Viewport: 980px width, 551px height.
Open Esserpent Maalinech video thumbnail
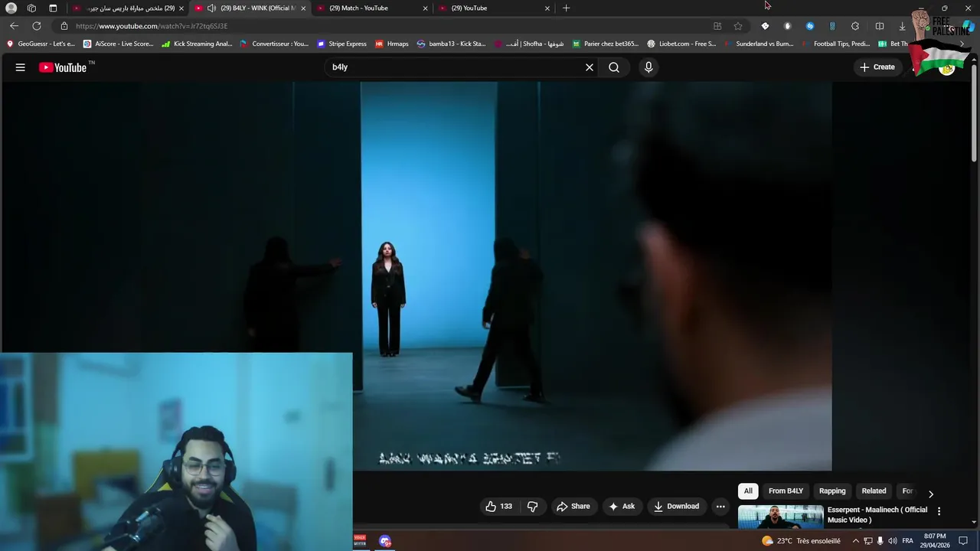[780, 517]
